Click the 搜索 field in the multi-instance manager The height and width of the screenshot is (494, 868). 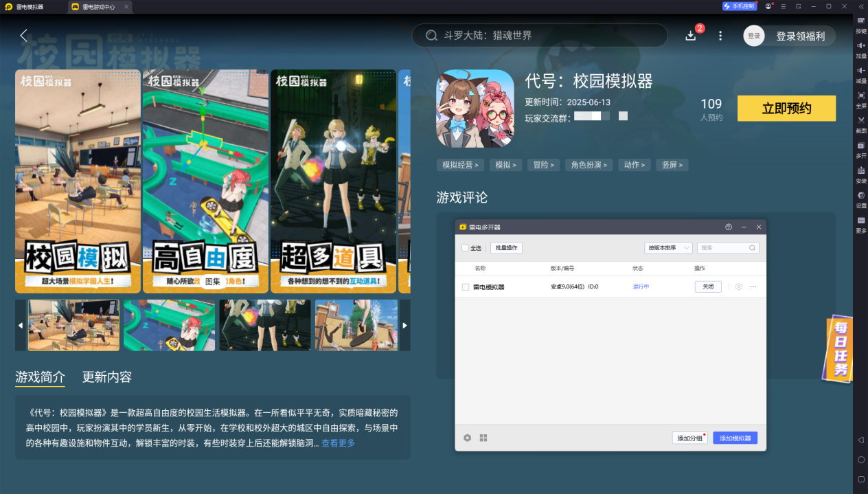pos(728,248)
